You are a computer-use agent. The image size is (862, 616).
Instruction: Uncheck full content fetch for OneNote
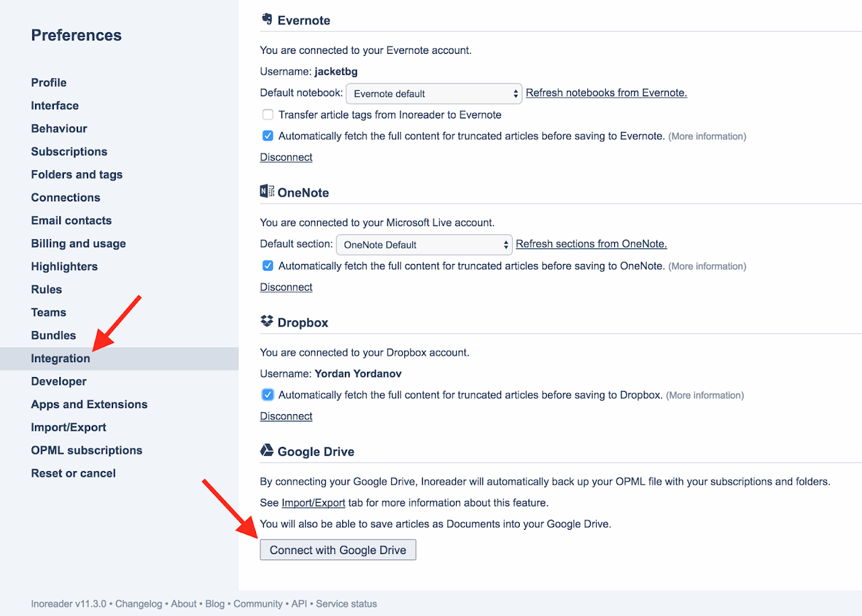(268, 266)
